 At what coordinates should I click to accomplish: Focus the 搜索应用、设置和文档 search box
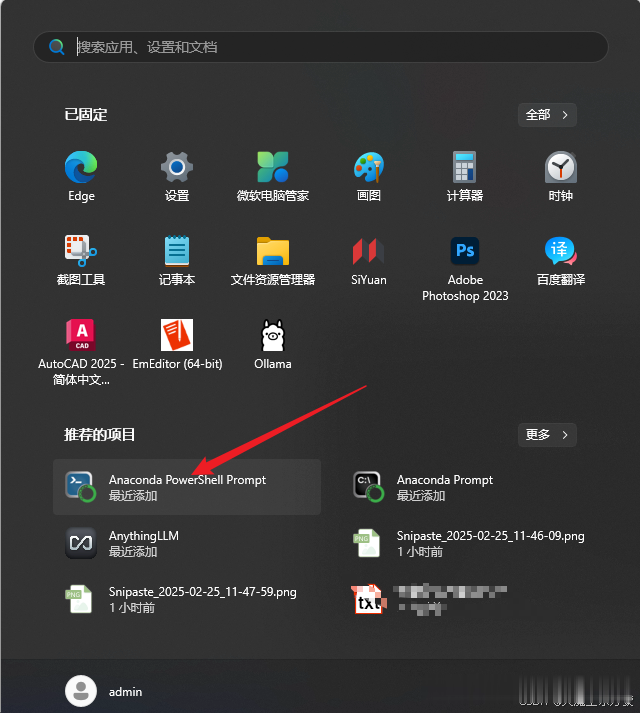point(321,47)
